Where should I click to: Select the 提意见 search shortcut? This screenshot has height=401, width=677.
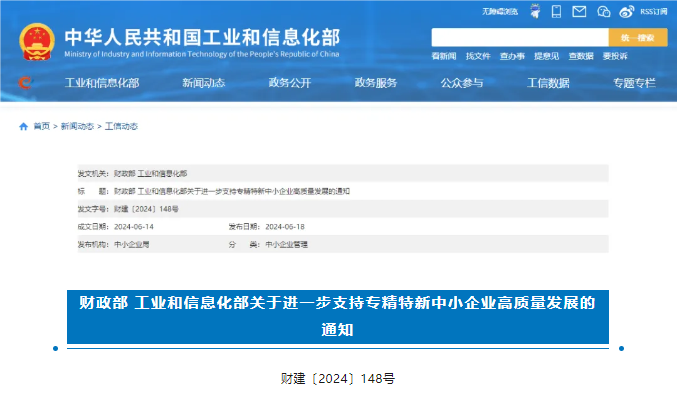tap(546, 56)
